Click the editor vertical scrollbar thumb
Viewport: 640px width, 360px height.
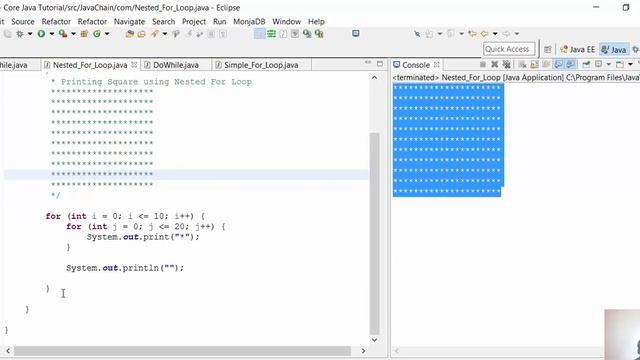click(x=374, y=233)
